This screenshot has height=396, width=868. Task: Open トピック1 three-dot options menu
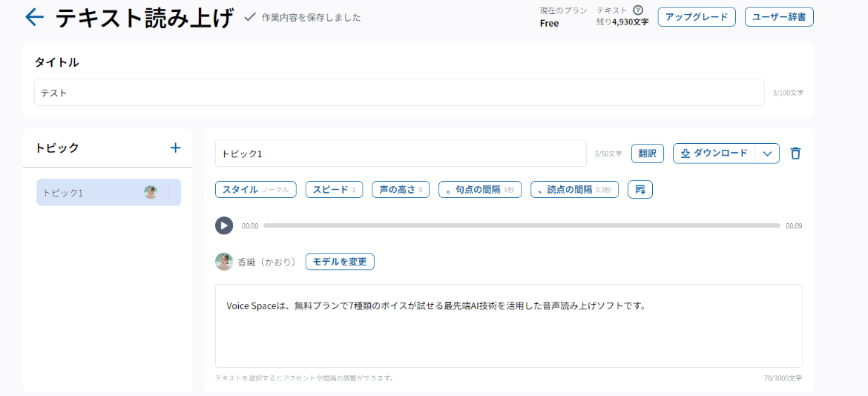click(169, 193)
